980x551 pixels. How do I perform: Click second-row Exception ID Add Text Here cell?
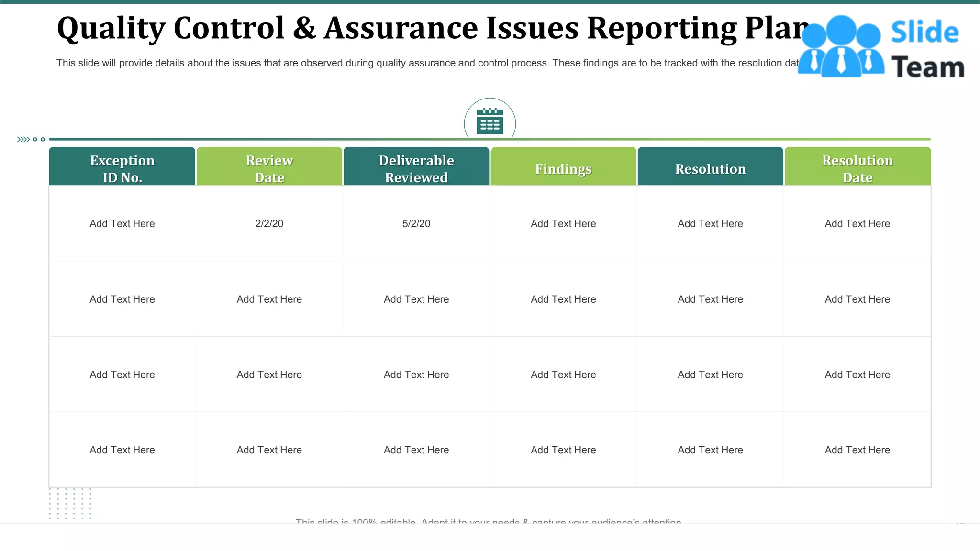(122, 299)
